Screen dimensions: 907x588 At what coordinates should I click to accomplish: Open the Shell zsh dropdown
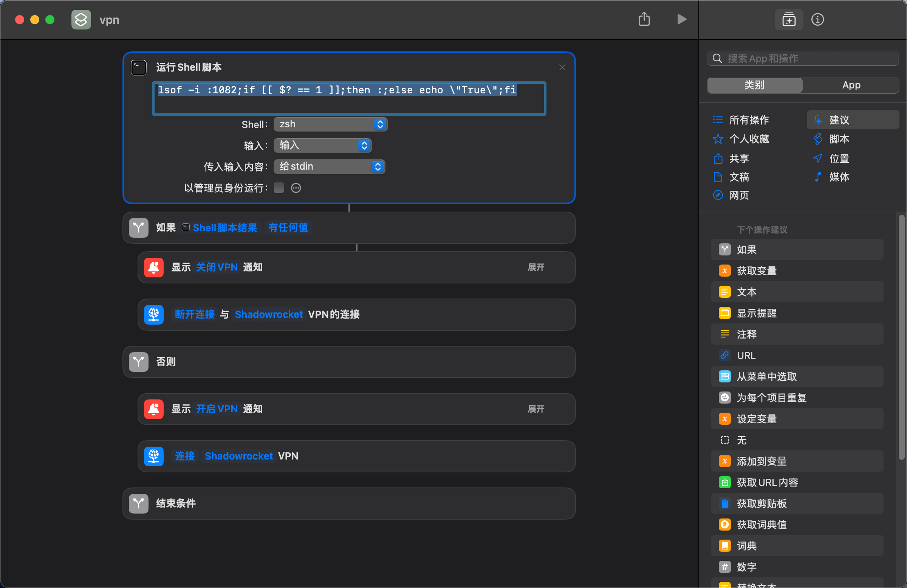tap(330, 124)
